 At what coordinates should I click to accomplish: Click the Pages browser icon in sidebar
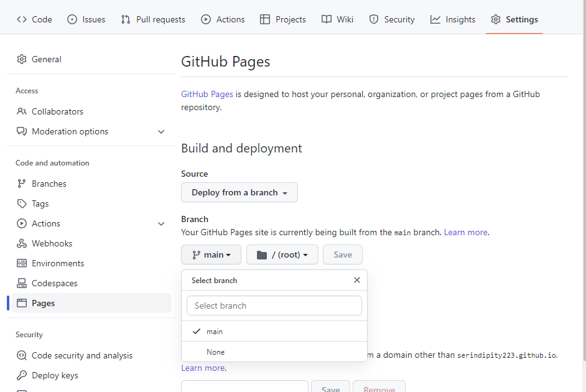(x=22, y=303)
